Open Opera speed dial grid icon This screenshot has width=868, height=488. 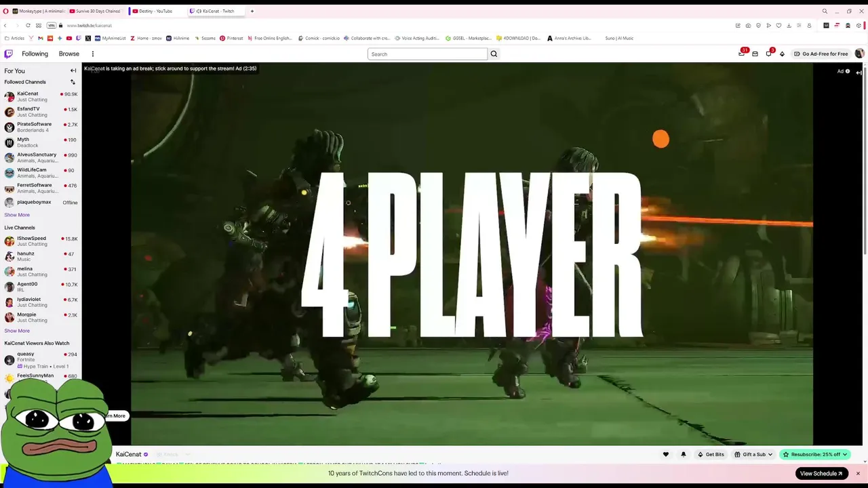tap(39, 26)
